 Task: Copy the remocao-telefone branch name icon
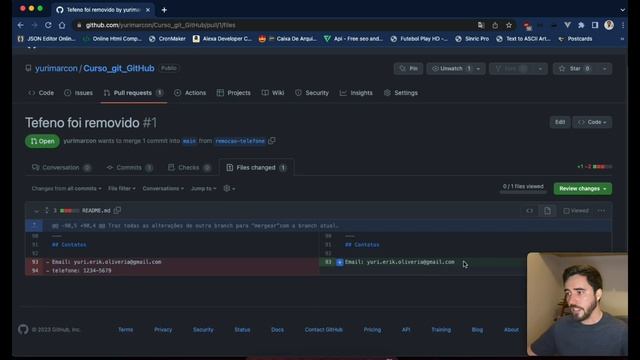pyautogui.click(x=272, y=140)
